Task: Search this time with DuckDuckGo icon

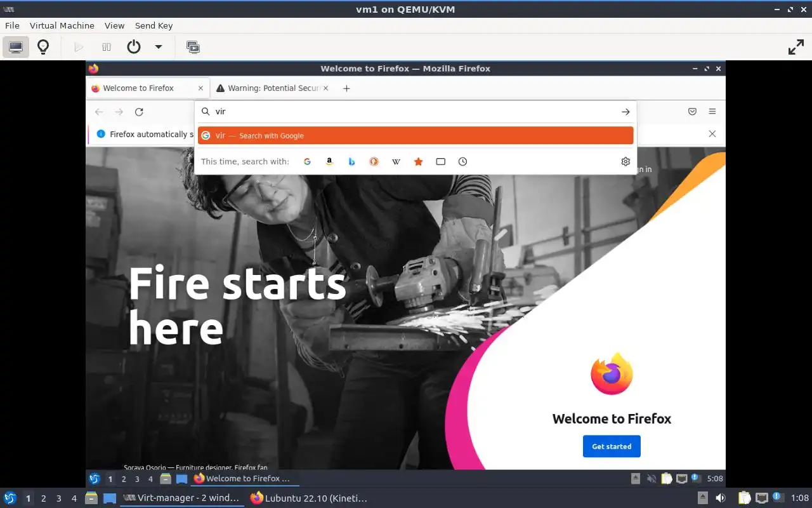Action: pyautogui.click(x=374, y=161)
